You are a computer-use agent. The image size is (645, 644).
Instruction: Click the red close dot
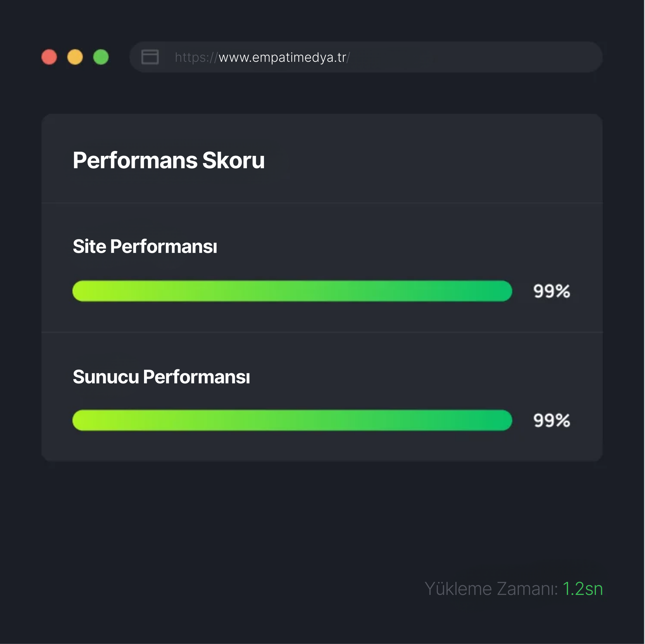49,57
